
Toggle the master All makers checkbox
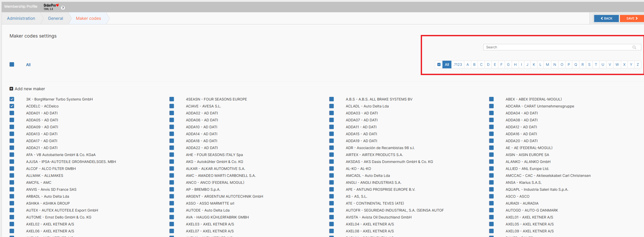click(x=12, y=65)
